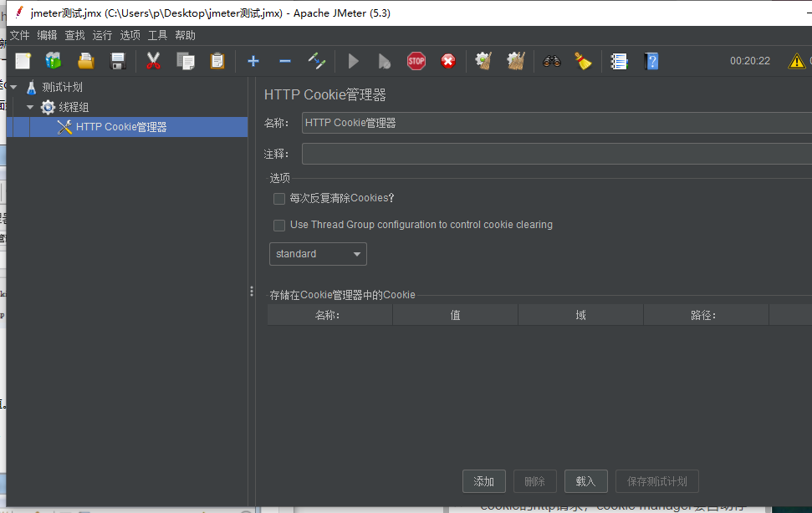Click the JMeter feather title icon
This screenshot has height=513, width=812.
coord(19,13)
